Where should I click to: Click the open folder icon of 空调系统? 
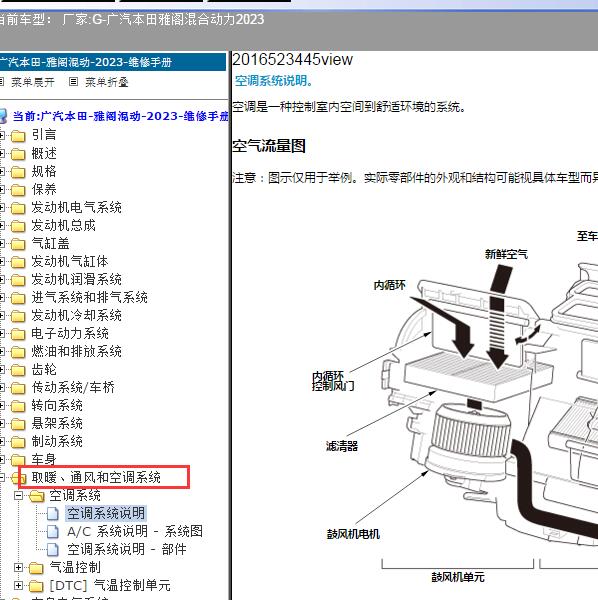37,496
